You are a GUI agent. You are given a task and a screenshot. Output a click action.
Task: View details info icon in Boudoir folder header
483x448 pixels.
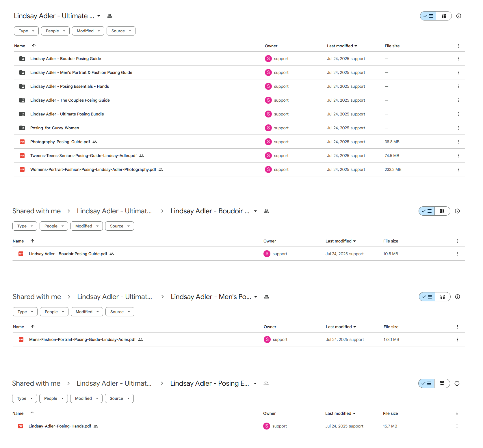[x=457, y=211]
